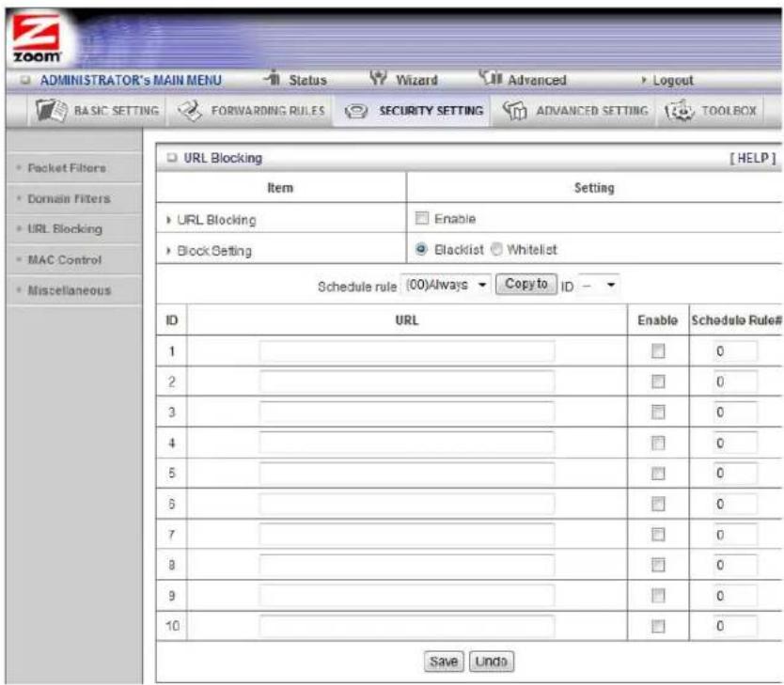Select the Whitelist radio button
The image size is (784, 685).
pyautogui.click(x=496, y=249)
